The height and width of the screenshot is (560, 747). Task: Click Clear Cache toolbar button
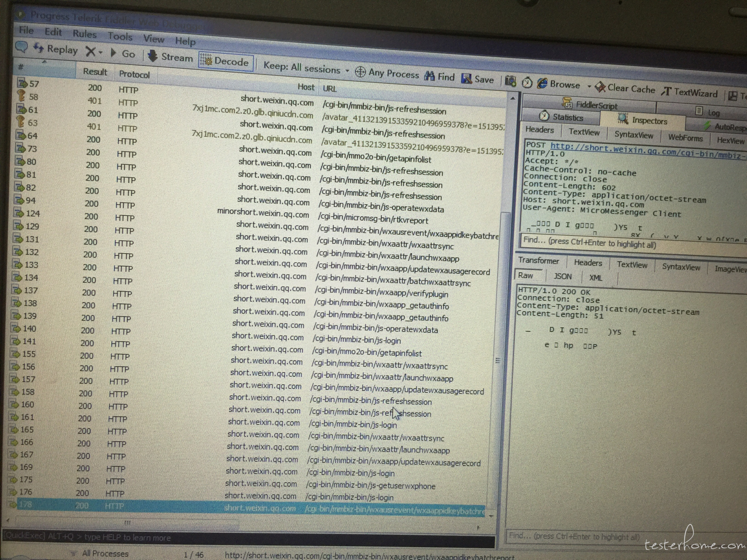click(x=626, y=88)
